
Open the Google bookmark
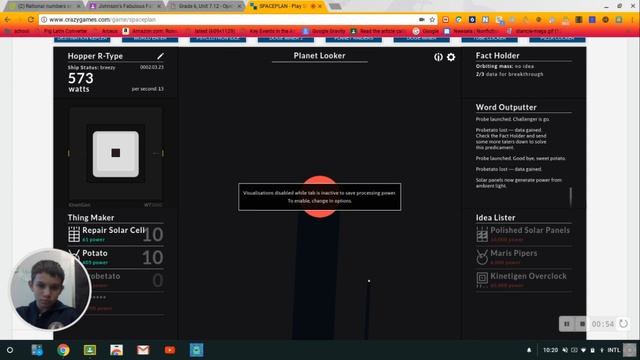[426, 31]
